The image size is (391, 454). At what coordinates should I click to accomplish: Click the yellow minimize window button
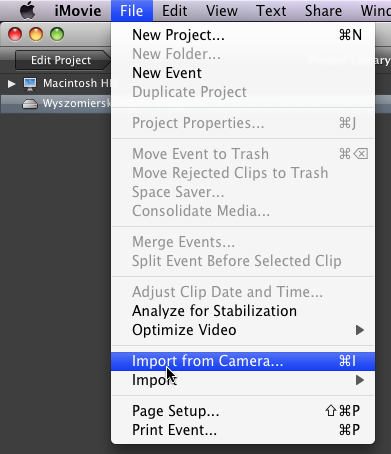(x=36, y=34)
